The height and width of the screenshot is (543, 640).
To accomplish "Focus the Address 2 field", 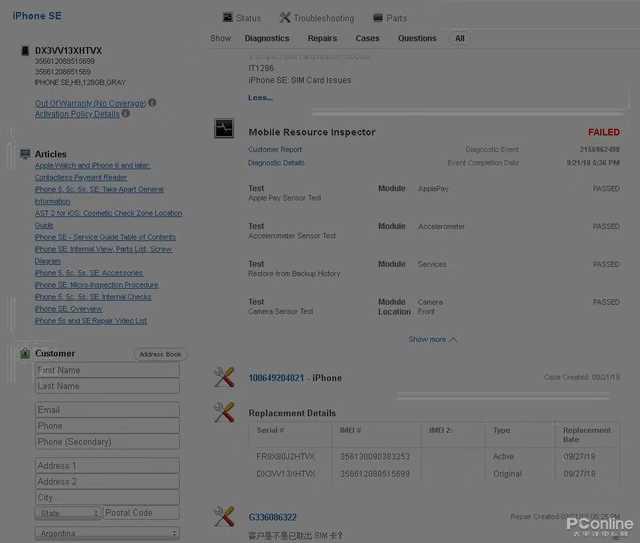I will (108, 481).
